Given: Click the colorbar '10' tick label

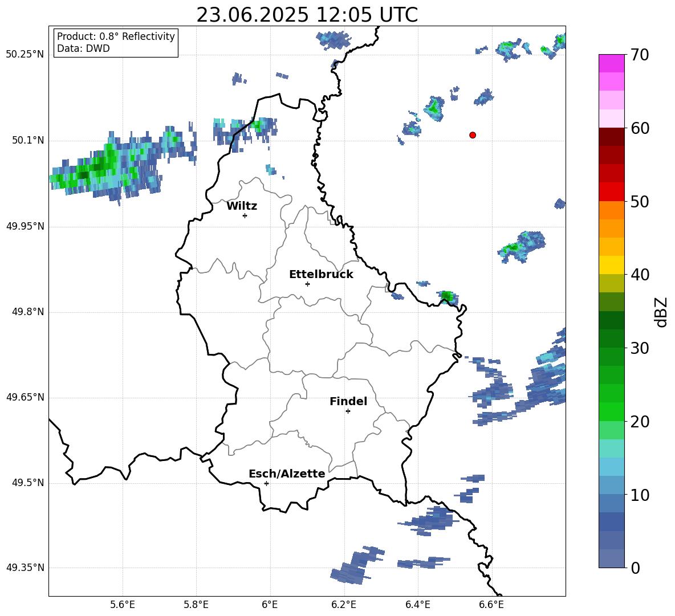Looking at the screenshot, I should 640,495.
